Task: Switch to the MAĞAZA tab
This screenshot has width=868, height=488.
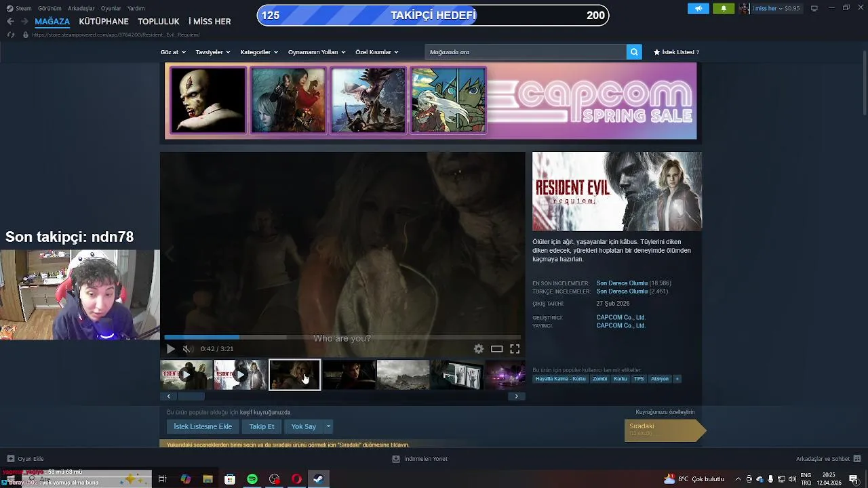Action: [52, 22]
